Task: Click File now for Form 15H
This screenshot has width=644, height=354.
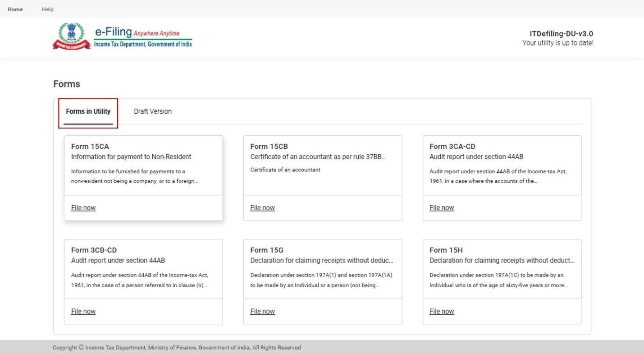Action: coord(442,312)
